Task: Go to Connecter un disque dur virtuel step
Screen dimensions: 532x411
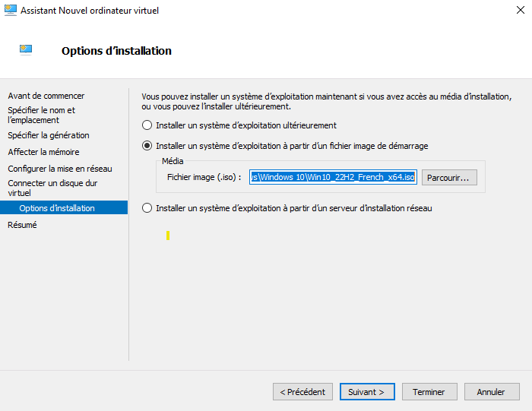Action: click(x=52, y=188)
